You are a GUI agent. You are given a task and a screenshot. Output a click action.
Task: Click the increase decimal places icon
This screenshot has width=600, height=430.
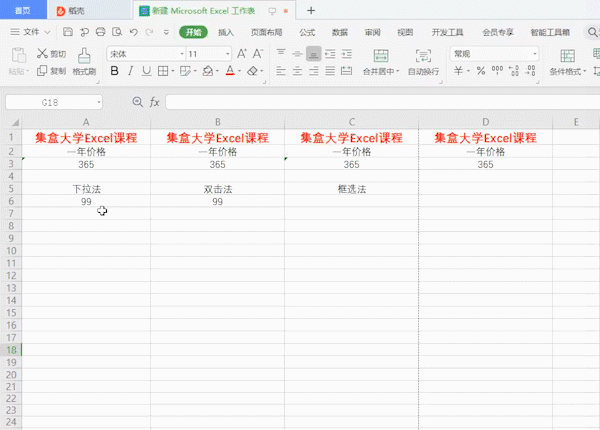click(x=514, y=71)
